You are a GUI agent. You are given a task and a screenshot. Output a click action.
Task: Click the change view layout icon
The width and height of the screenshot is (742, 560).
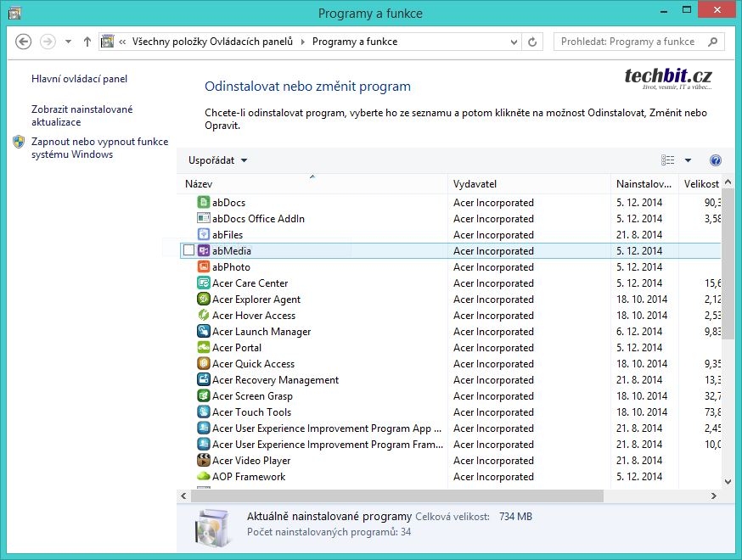(667, 160)
